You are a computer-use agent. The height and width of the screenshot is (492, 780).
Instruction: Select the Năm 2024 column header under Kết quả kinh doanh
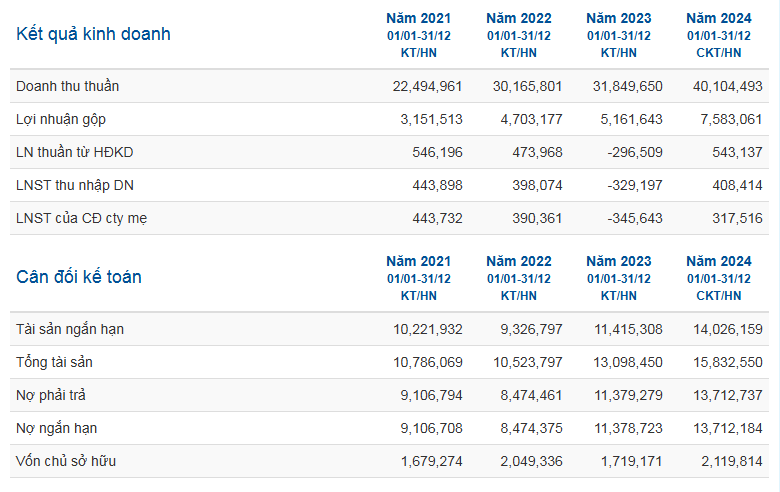click(718, 18)
